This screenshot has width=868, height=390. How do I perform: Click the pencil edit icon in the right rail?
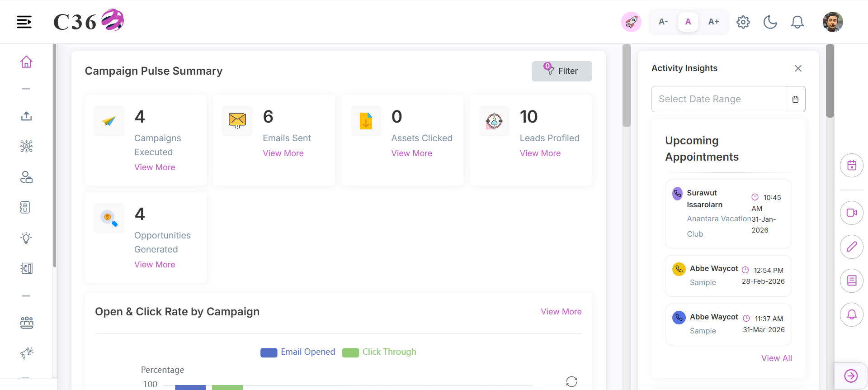[x=852, y=247]
